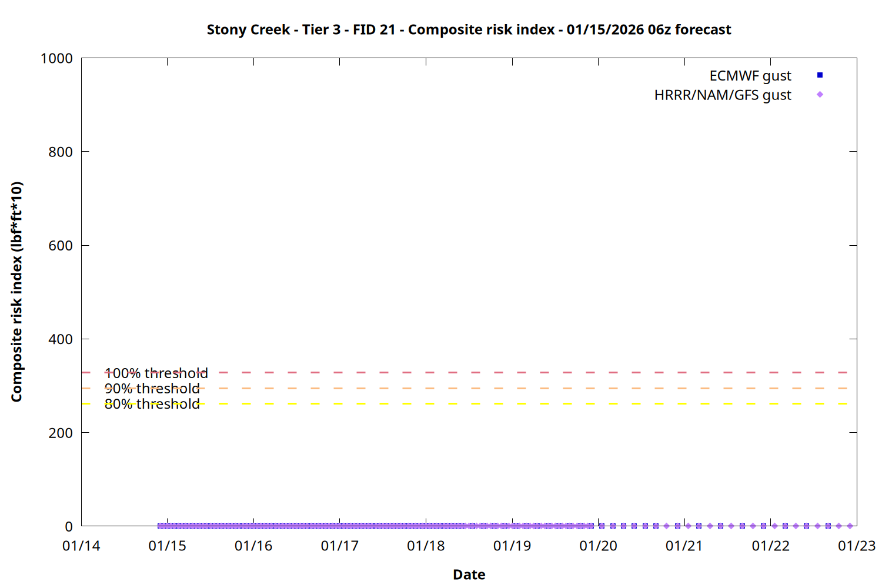The width and height of the screenshot is (882, 588).
Task: Click the purple diamond HRRR/NAM/GFS legend marker
Action: [x=820, y=95]
